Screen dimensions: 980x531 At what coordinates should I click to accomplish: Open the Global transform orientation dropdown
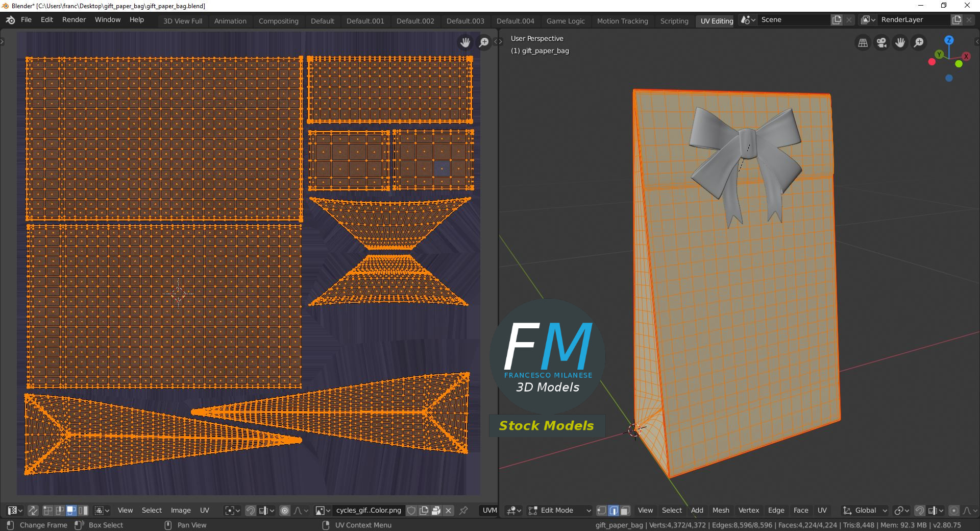pos(865,511)
